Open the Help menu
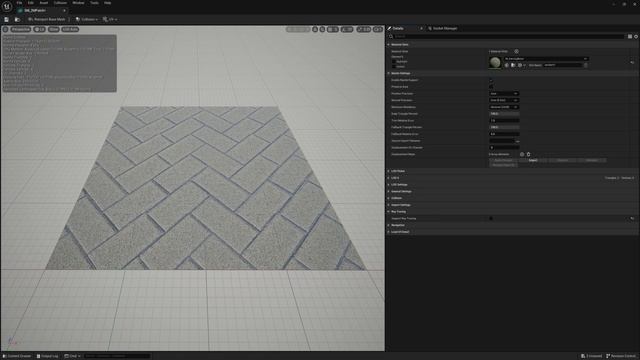Image resolution: width=640 pixels, height=360 pixels. pyautogui.click(x=107, y=3)
